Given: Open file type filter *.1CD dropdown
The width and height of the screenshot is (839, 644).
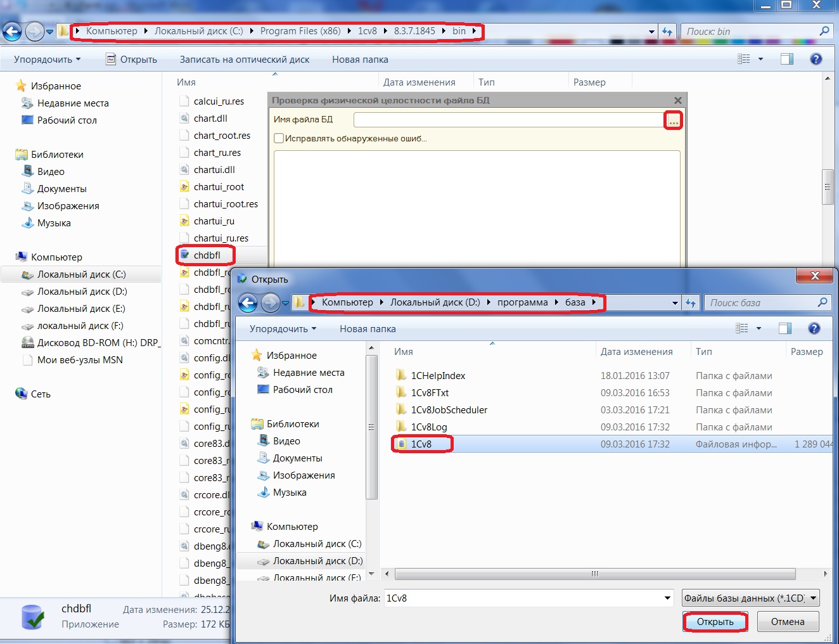Looking at the screenshot, I should pos(751,598).
